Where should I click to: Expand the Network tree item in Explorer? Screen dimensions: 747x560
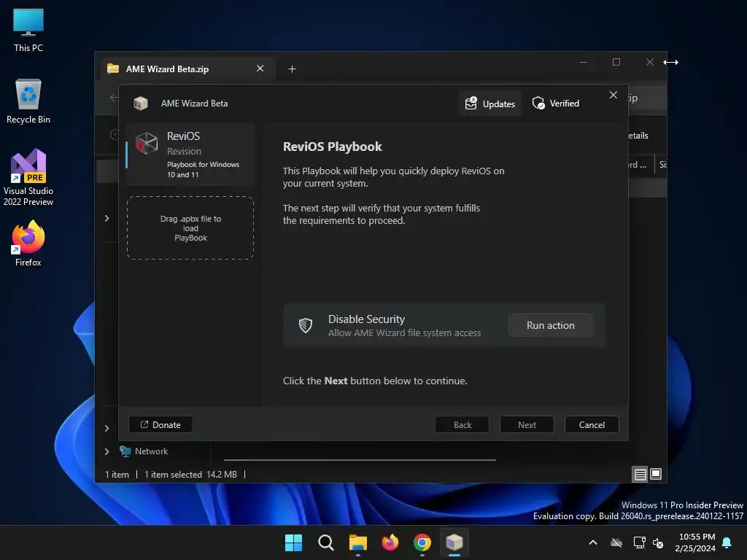[x=107, y=451]
